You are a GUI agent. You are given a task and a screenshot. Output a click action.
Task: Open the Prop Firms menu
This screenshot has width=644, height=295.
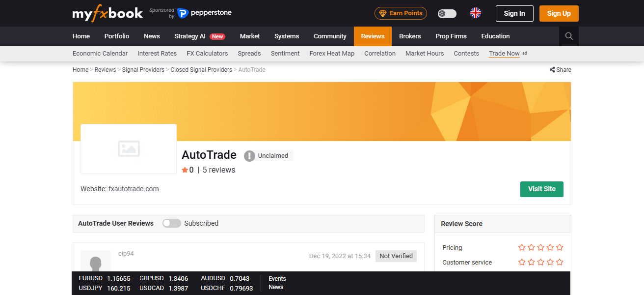[451, 36]
